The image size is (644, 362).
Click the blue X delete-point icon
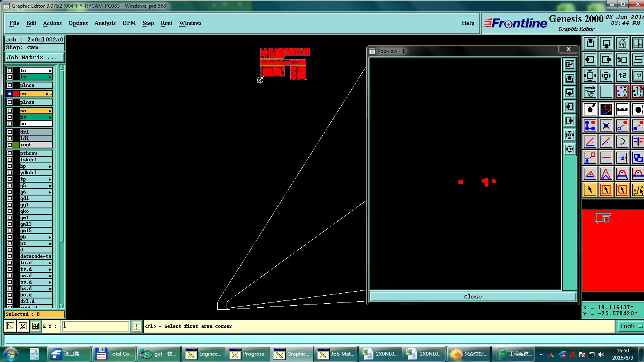pos(606,125)
